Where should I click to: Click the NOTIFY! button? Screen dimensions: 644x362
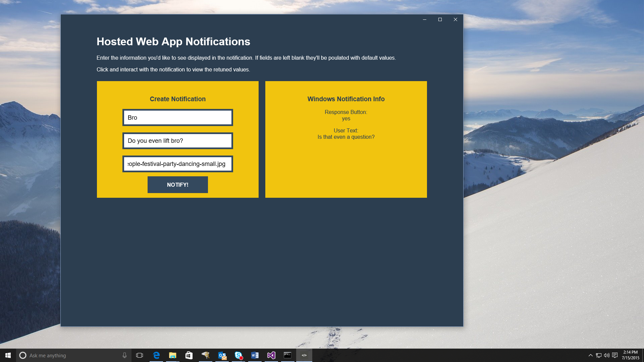pyautogui.click(x=177, y=185)
